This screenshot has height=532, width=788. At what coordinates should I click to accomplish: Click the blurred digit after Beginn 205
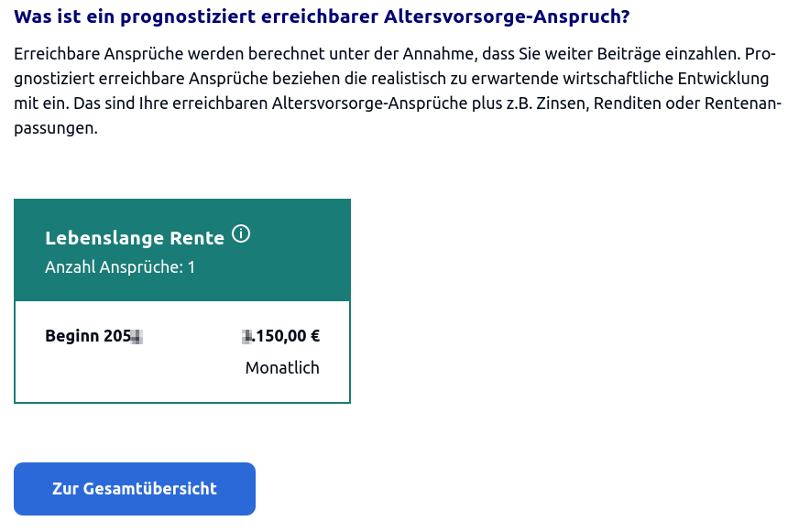137,336
